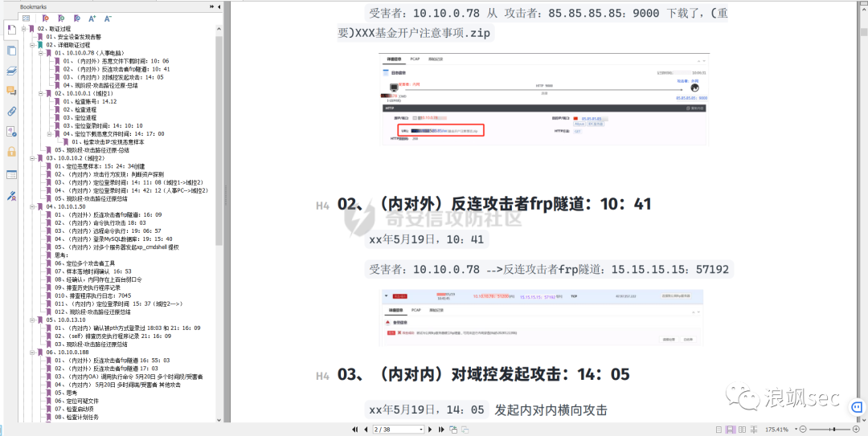
Task: Open bookmark 010、排查程序执行日志：7045
Action: click(93, 295)
